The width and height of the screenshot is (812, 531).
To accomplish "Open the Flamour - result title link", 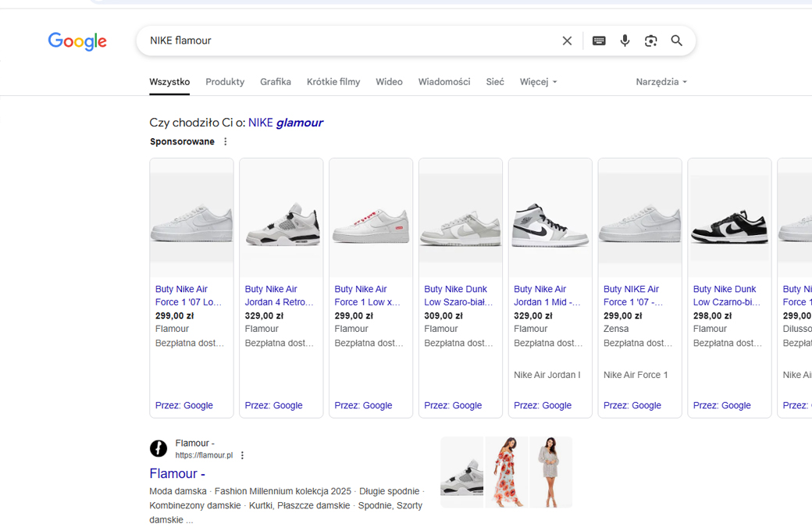I will pyautogui.click(x=177, y=473).
